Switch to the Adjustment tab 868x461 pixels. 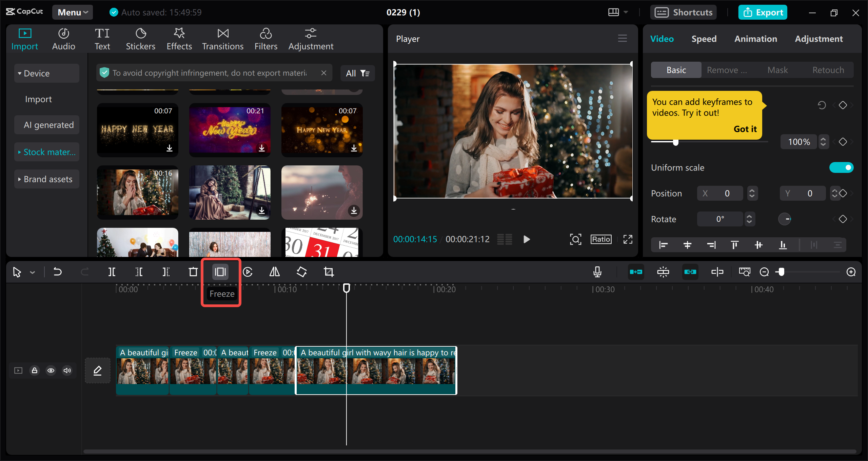(x=818, y=38)
